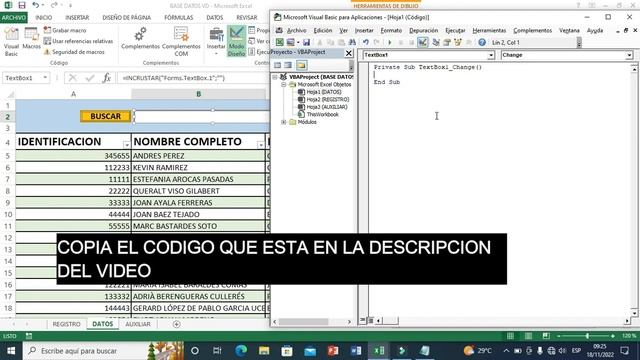Screen dimensions: 640x360
Task: Save the workbook from Excel's quick access toolbar
Action: point(22,5)
